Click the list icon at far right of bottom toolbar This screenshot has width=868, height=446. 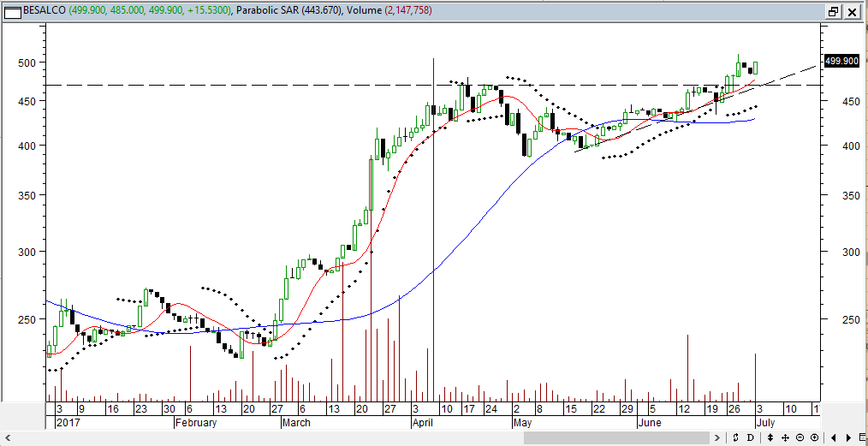(x=863, y=437)
